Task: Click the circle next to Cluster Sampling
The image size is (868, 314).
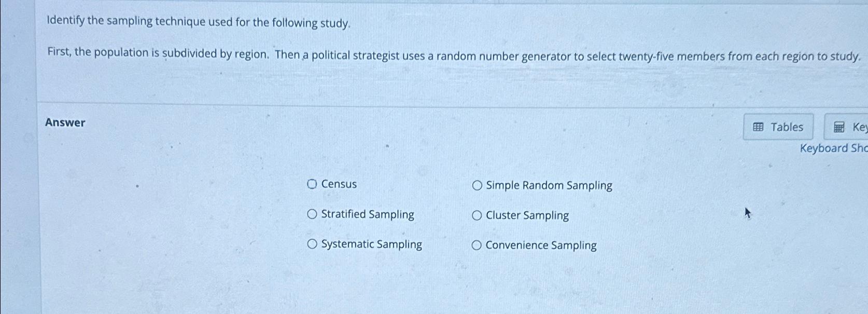Action: coord(477,215)
